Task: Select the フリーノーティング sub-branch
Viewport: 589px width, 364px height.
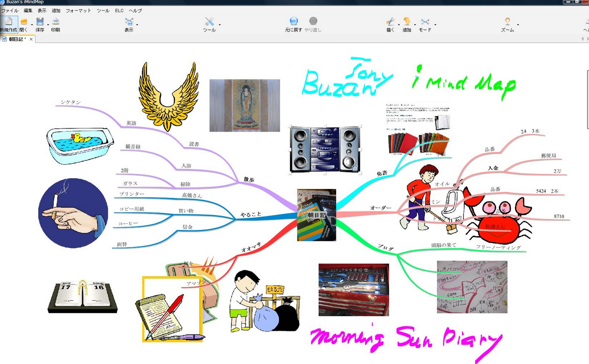Action: tap(498, 247)
